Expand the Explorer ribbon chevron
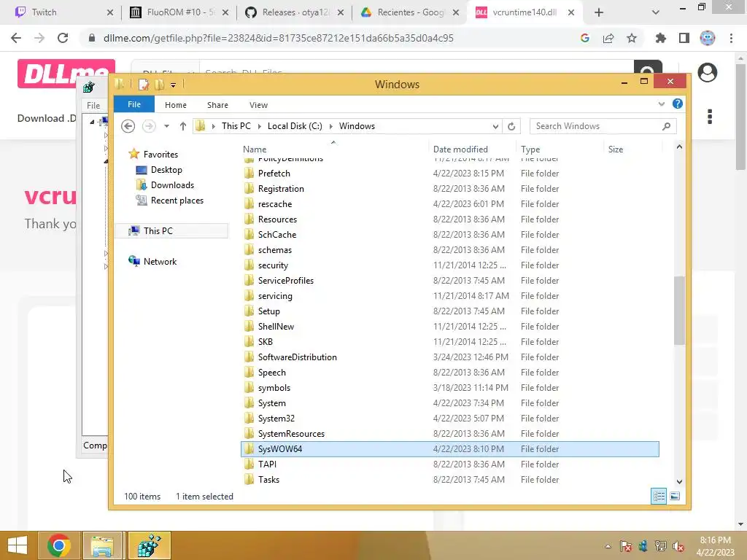Screen dimensions: 747x560 pos(661,104)
